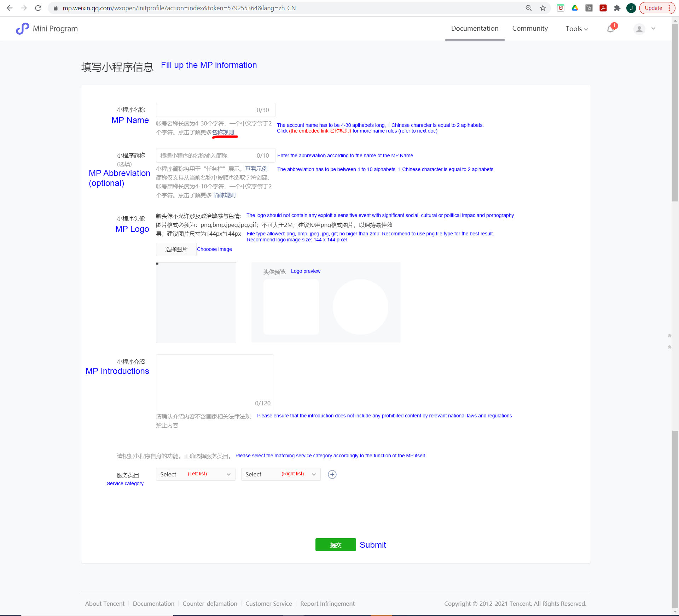Click the page vertical scrollbar
Viewport: 679px width, 616px height.
(x=675, y=113)
